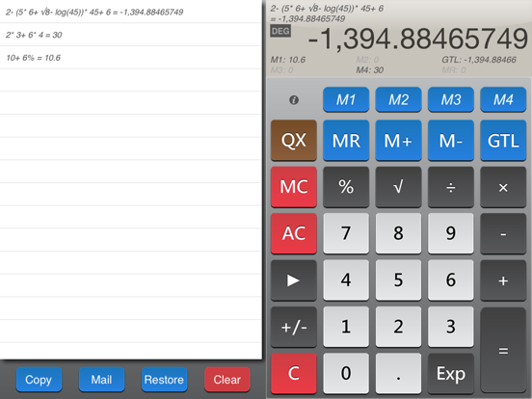
Task: Select memory slot M4
Action: coord(503,100)
